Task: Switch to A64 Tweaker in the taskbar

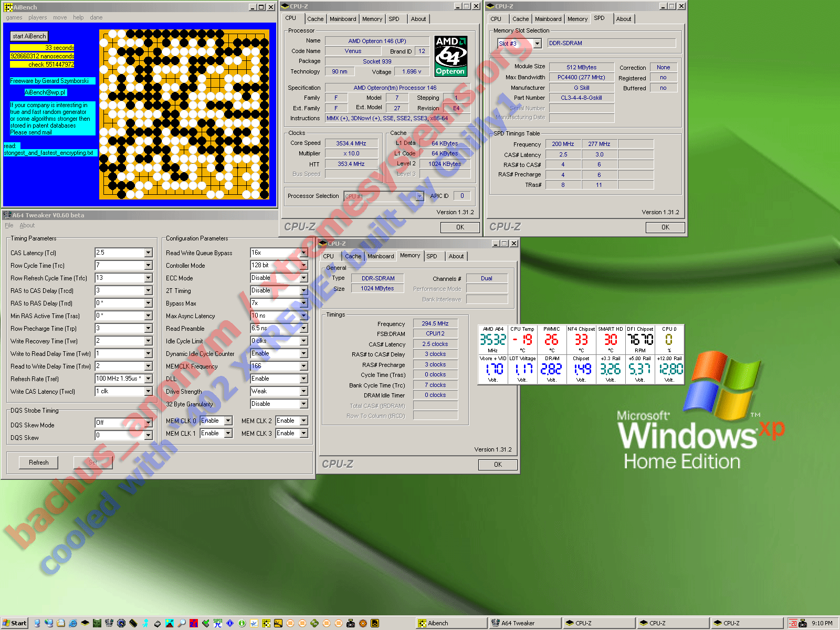Action: click(x=525, y=623)
